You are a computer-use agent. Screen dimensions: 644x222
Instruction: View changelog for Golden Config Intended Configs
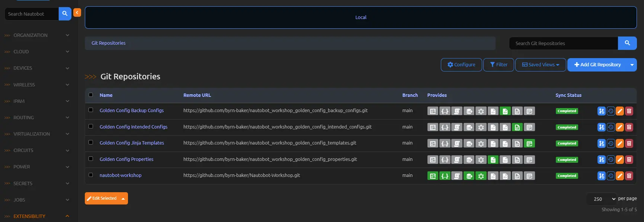(611, 127)
